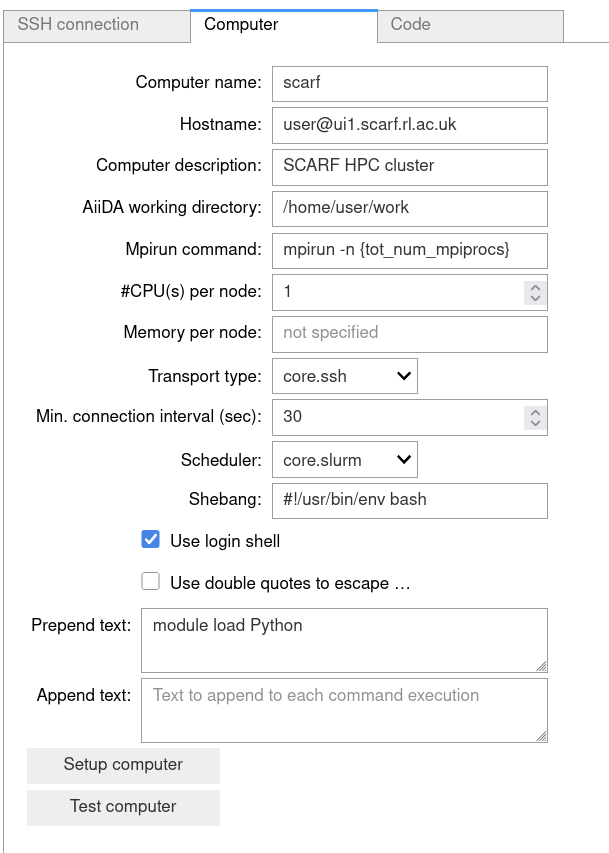Select the Computer tab

[x=283, y=25]
